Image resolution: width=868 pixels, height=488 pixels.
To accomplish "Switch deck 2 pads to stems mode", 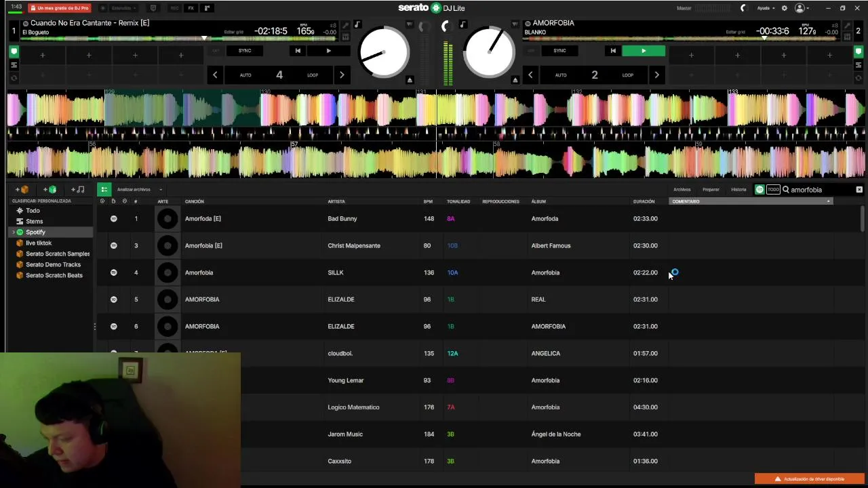I will pyautogui.click(x=857, y=65).
